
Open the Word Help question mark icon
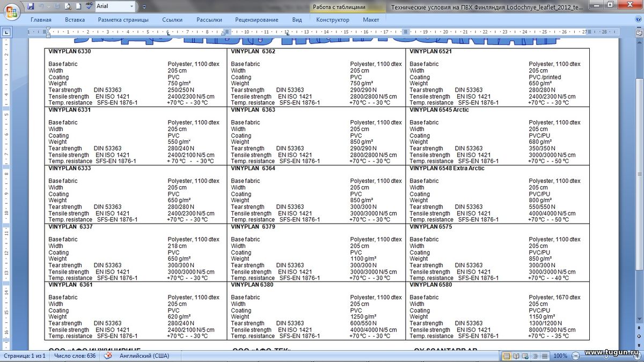click(x=638, y=20)
